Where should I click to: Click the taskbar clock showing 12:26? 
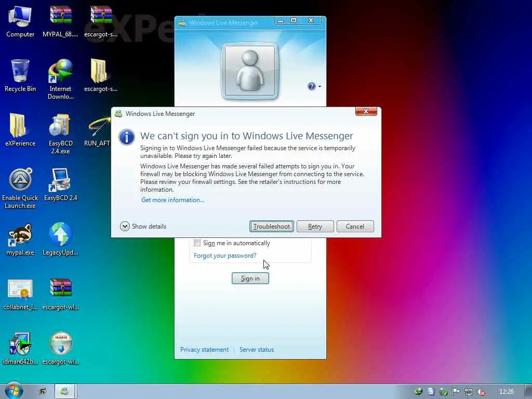[x=506, y=392]
